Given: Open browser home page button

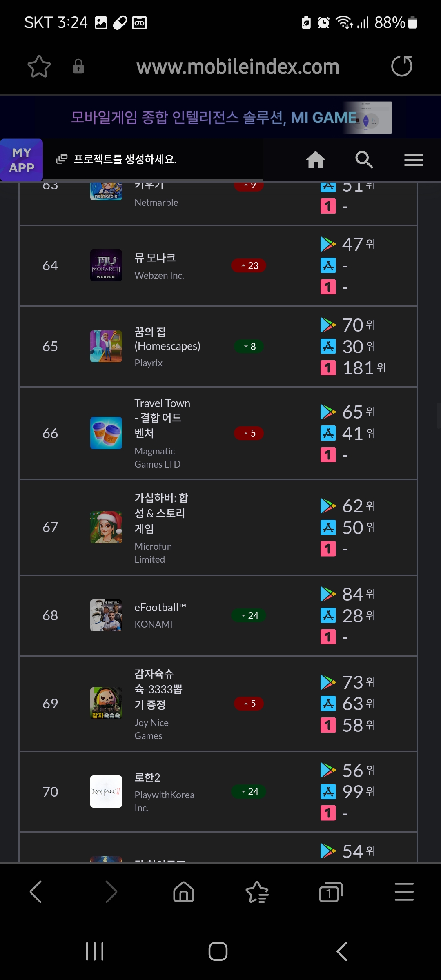Looking at the screenshot, I should point(184,891).
